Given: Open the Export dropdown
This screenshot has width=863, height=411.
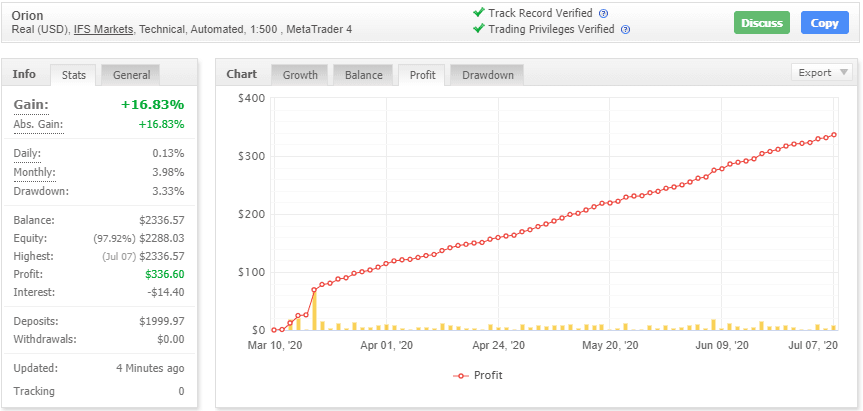Looking at the screenshot, I should click(x=821, y=72).
